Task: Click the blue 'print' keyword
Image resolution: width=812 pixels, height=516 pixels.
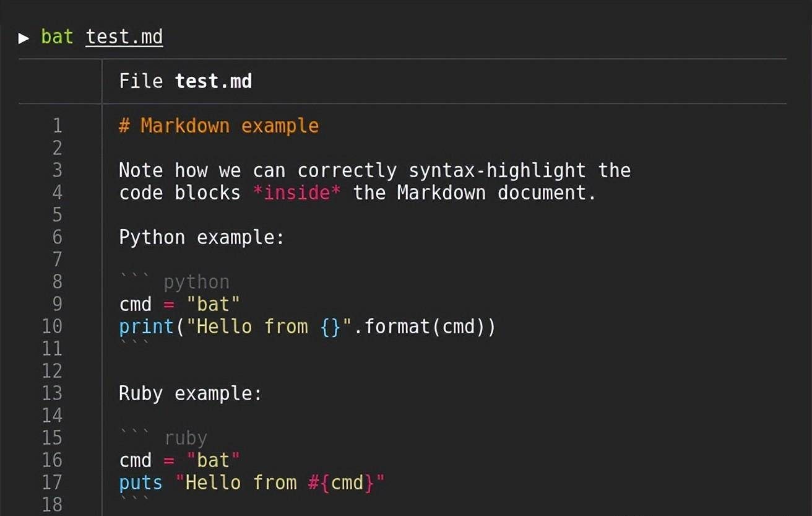Action: [x=146, y=326]
